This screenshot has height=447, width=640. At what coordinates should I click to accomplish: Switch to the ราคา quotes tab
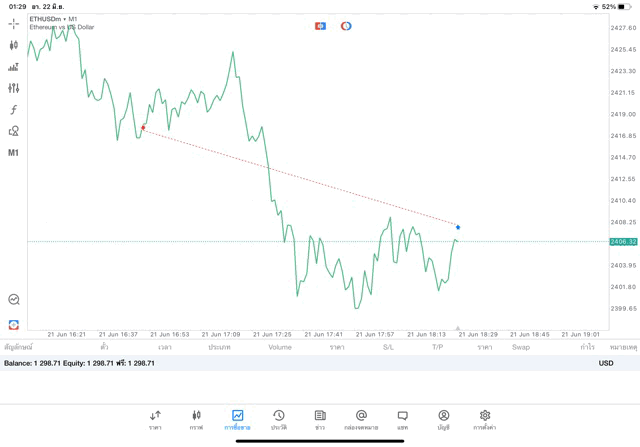pos(155,420)
